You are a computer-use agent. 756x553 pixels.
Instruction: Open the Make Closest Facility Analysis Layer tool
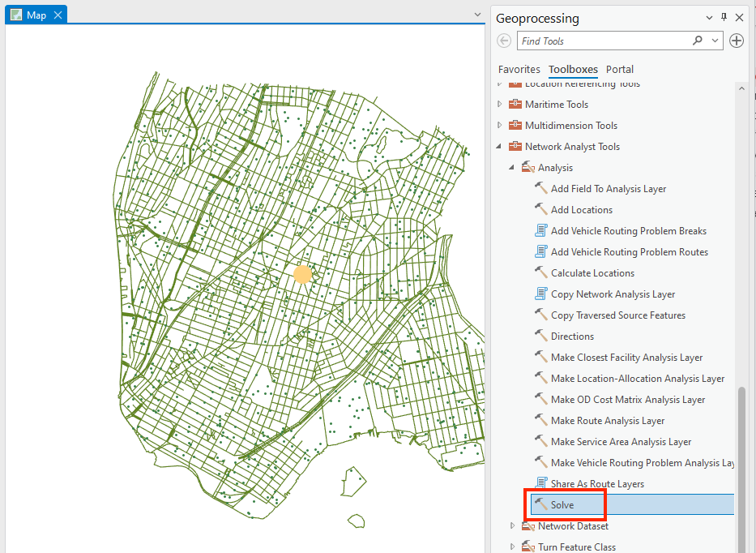pos(626,358)
